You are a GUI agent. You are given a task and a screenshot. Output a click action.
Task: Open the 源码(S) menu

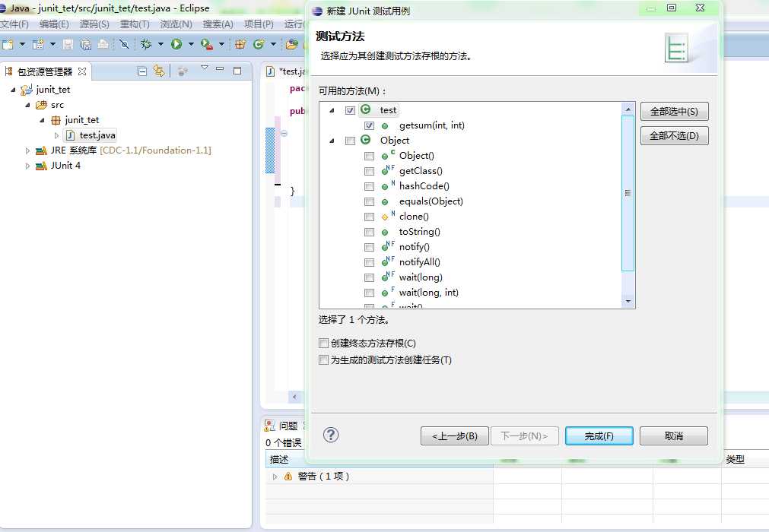pos(94,24)
